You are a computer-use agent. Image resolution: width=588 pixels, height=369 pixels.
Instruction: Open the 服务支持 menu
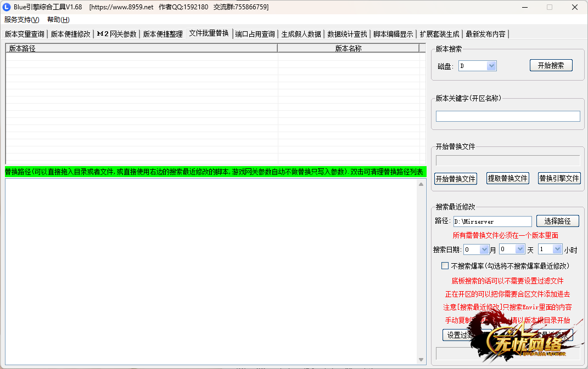(x=21, y=20)
